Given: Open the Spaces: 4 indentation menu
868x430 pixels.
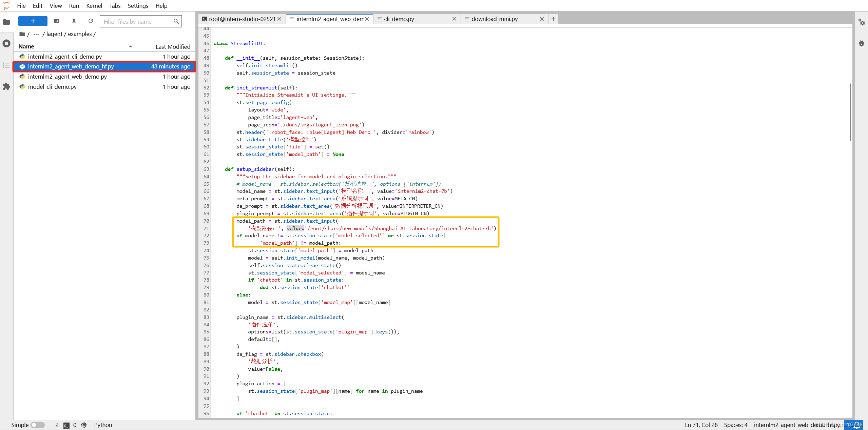Looking at the screenshot, I should (735, 425).
